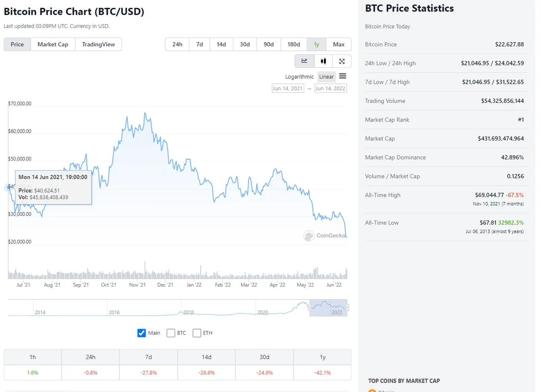Click 2016 on navigator timeline
Image resolution: width=540 pixels, height=392 pixels.
click(114, 312)
